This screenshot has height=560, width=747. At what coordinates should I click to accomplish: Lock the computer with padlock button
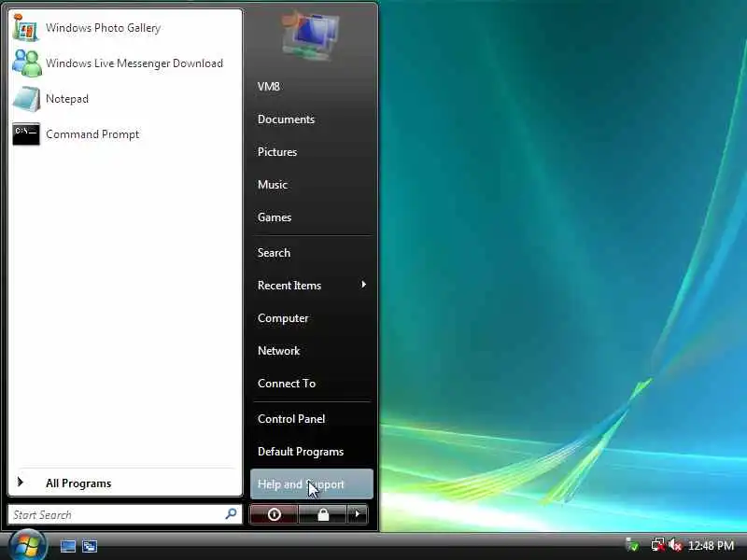coord(323,514)
